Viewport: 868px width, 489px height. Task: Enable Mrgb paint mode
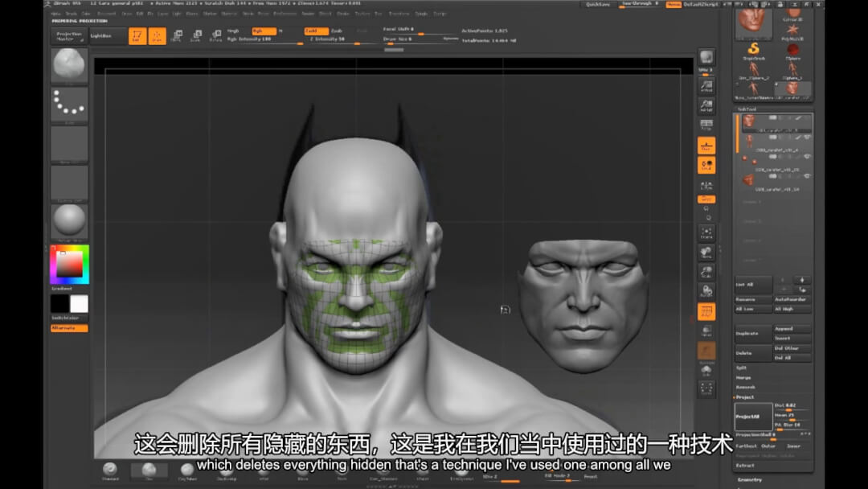click(233, 31)
